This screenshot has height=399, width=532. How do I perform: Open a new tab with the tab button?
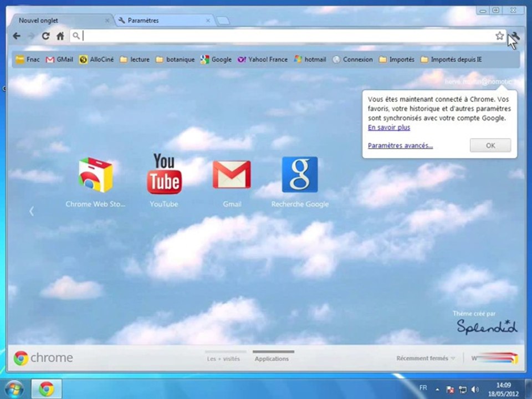point(223,21)
